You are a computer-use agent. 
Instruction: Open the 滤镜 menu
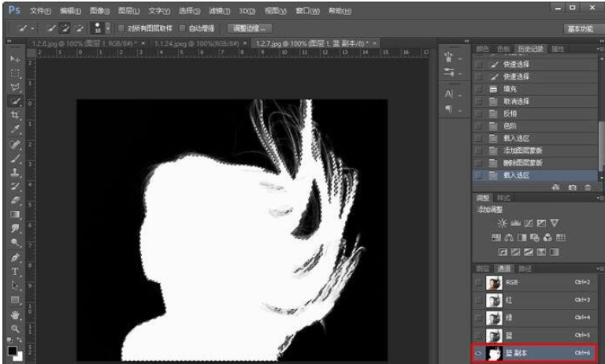coord(217,10)
